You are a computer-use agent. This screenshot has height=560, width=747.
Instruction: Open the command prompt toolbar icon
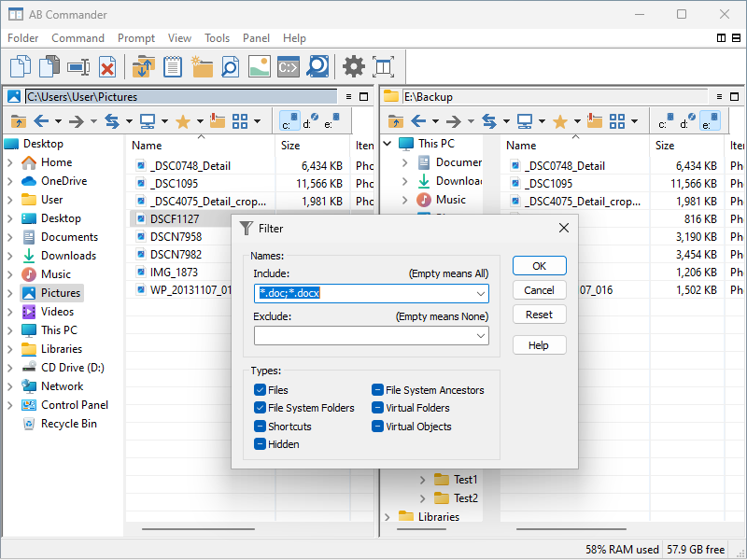tap(289, 67)
